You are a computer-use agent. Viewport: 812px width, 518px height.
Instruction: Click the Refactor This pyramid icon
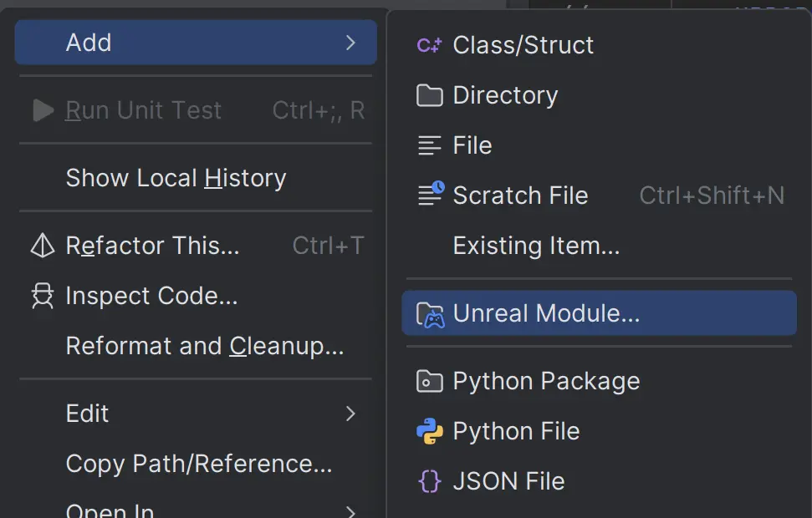[x=42, y=246]
